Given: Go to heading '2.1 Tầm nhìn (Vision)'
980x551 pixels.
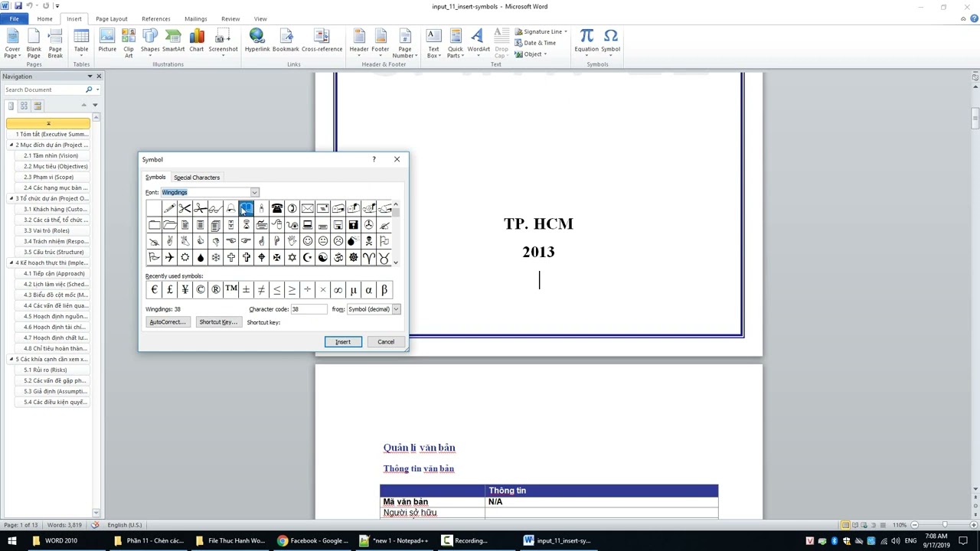Looking at the screenshot, I should 51,155.
